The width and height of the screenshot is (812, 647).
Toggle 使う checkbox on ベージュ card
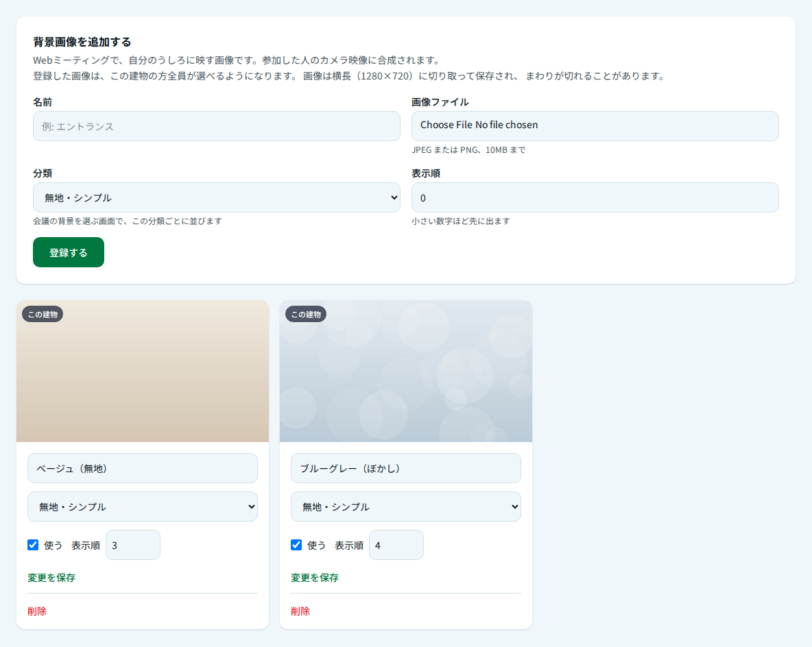pos(33,544)
